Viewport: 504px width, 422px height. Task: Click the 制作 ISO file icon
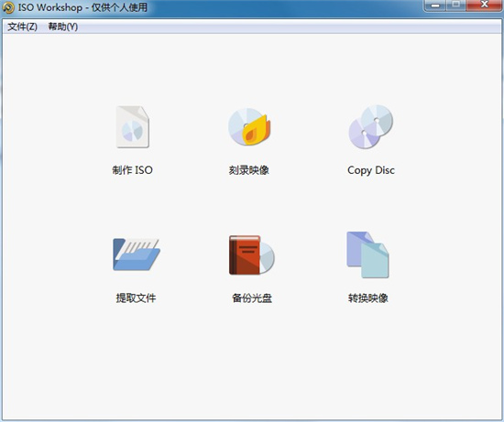[x=133, y=127]
